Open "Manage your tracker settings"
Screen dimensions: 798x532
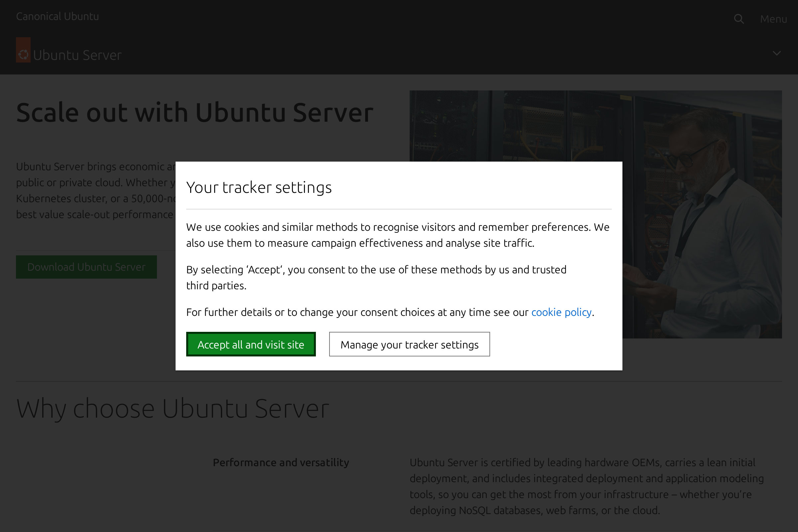409,344
